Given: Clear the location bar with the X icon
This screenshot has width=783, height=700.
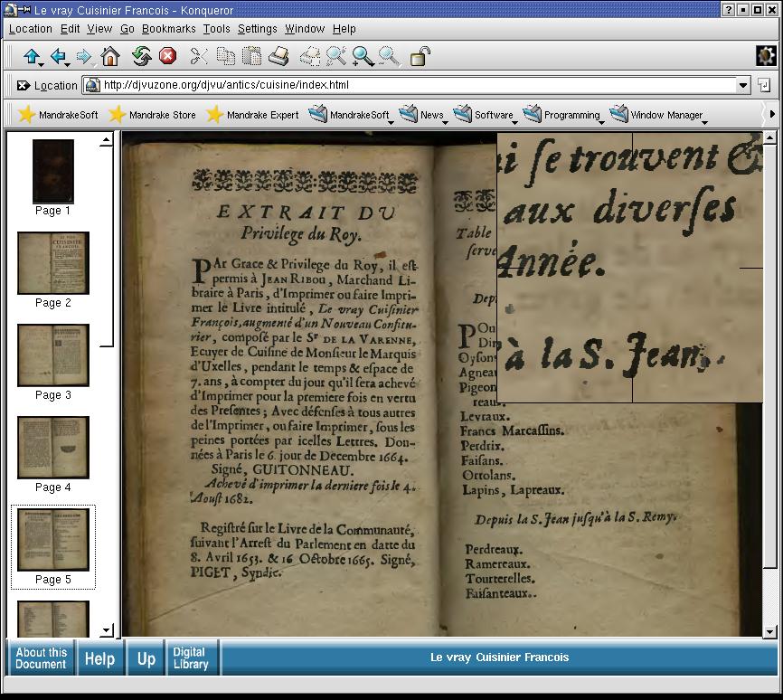Looking at the screenshot, I should click(x=23, y=86).
